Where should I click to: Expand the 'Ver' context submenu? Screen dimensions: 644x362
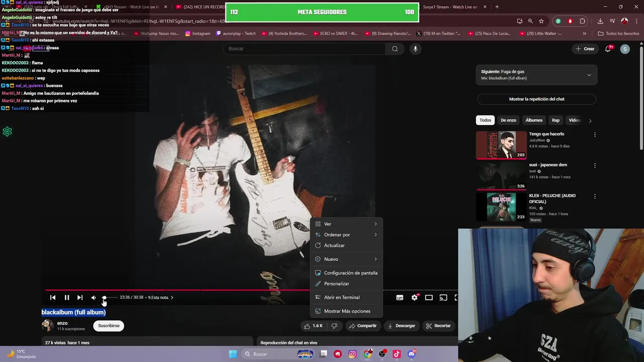(346, 224)
